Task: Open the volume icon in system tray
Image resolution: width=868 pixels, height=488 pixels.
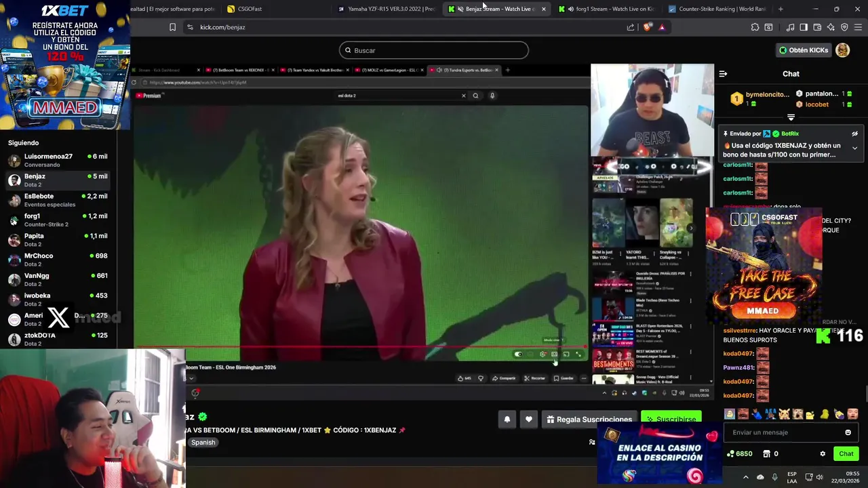Action: tap(820, 477)
